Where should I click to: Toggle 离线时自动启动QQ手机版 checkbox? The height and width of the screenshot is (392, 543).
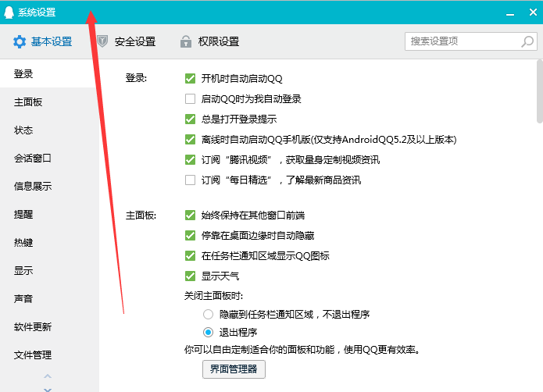tap(190, 140)
